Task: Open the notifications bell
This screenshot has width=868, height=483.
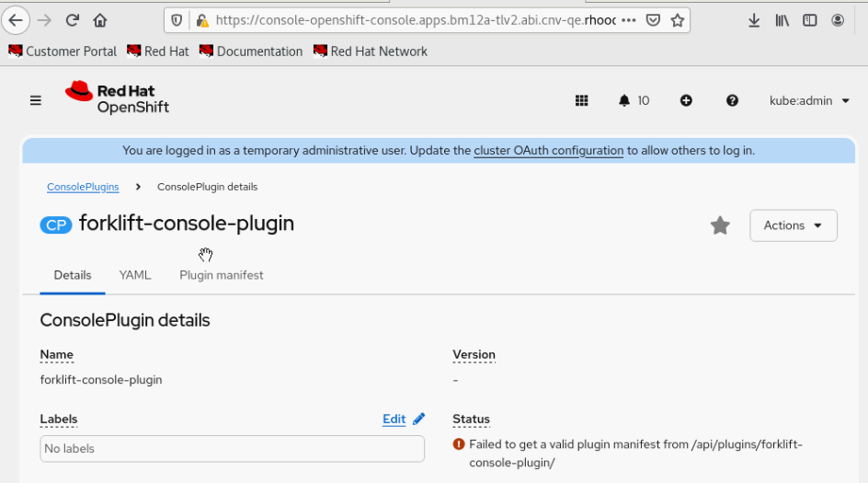Action: point(625,100)
